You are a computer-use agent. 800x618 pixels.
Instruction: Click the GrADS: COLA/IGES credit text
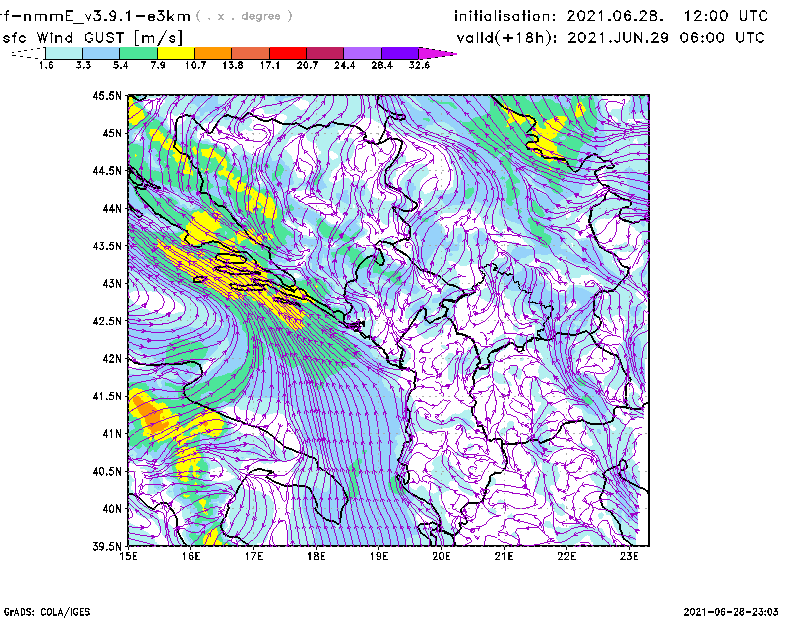pyautogui.click(x=47, y=612)
